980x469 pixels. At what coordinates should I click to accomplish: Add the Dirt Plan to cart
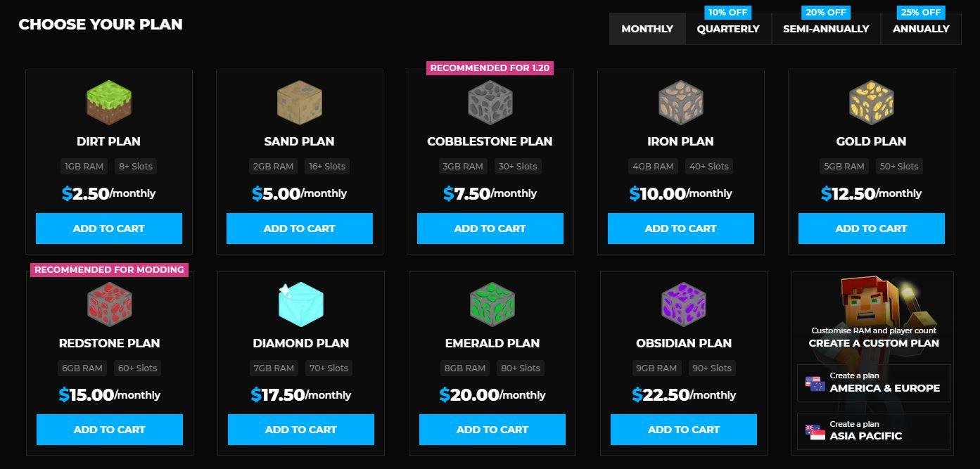(109, 228)
